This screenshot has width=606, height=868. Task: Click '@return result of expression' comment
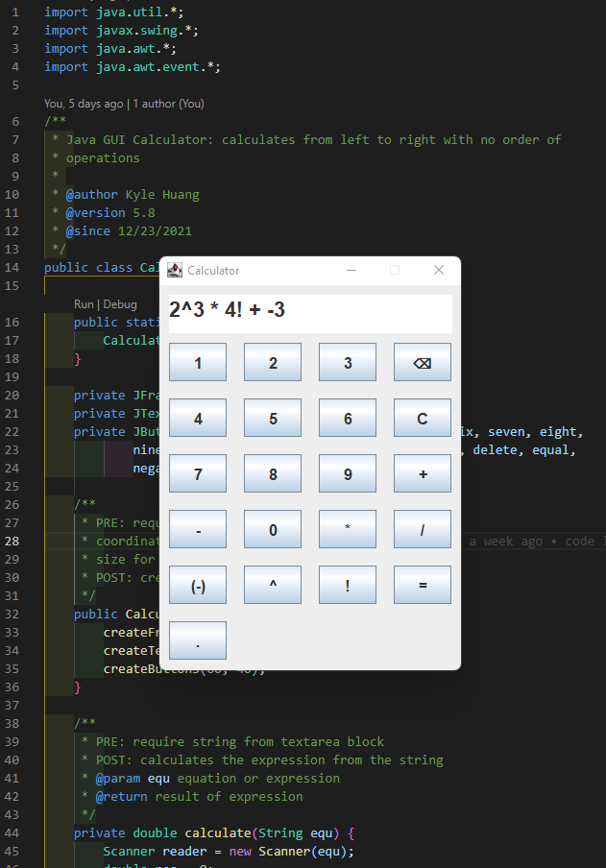199,796
